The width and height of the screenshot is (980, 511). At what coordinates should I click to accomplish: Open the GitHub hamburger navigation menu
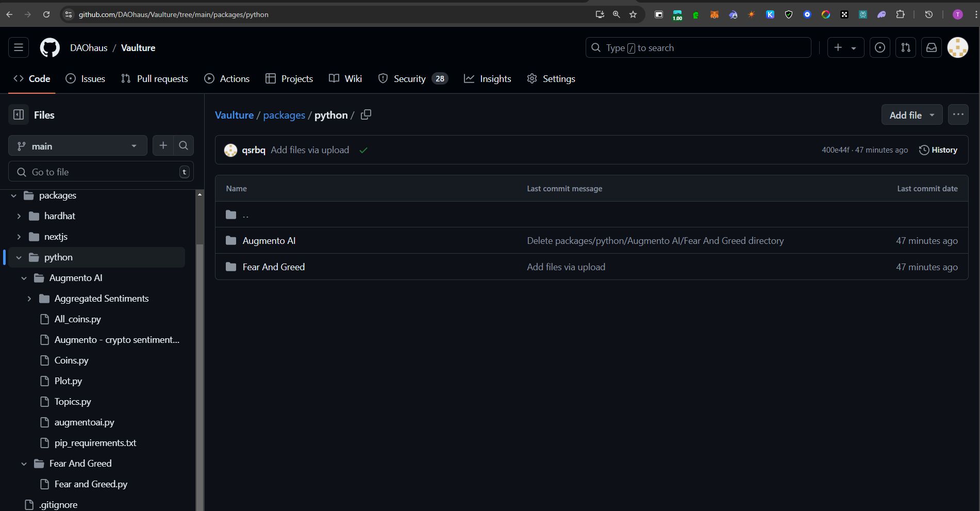pyautogui.click(x=19, y=47)
